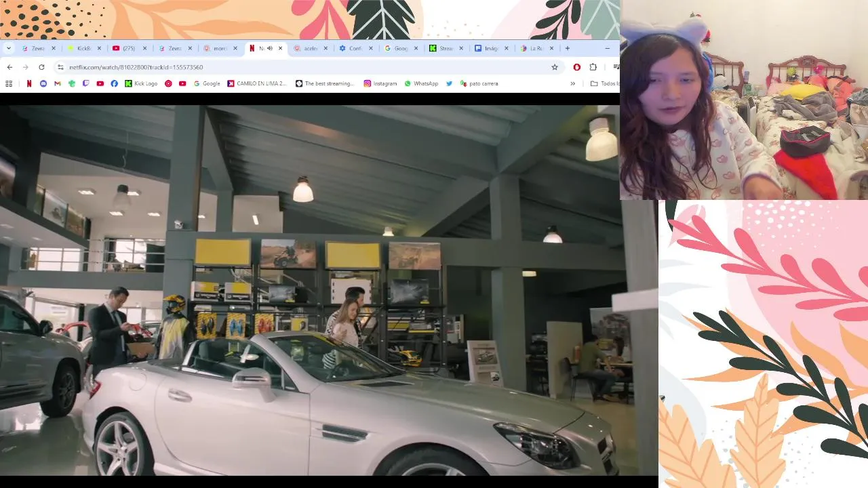
Task: Open the Netflix bookmark icon
Action: tap(29, 83)
